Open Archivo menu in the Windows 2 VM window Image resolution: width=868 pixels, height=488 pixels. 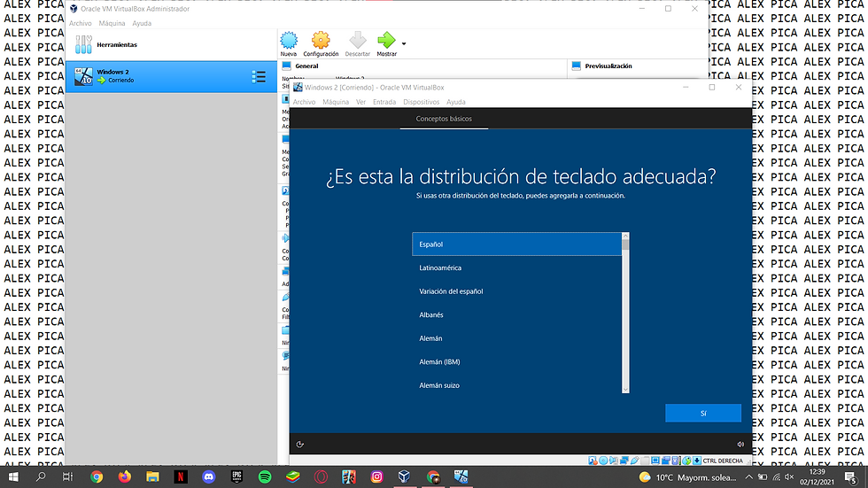point(304,102)
